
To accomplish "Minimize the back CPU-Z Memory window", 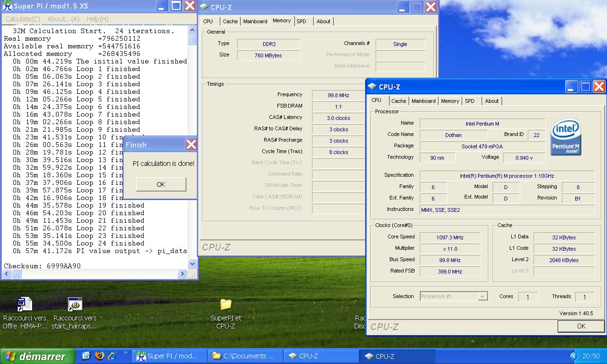I will pyautogui.click(x=403, y=7).
